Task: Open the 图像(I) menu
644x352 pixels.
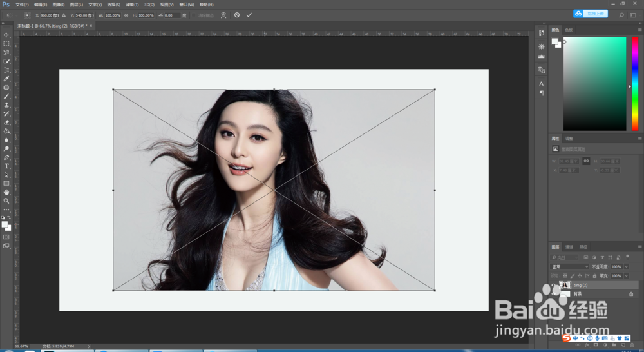Action: [x=59, y=5]
